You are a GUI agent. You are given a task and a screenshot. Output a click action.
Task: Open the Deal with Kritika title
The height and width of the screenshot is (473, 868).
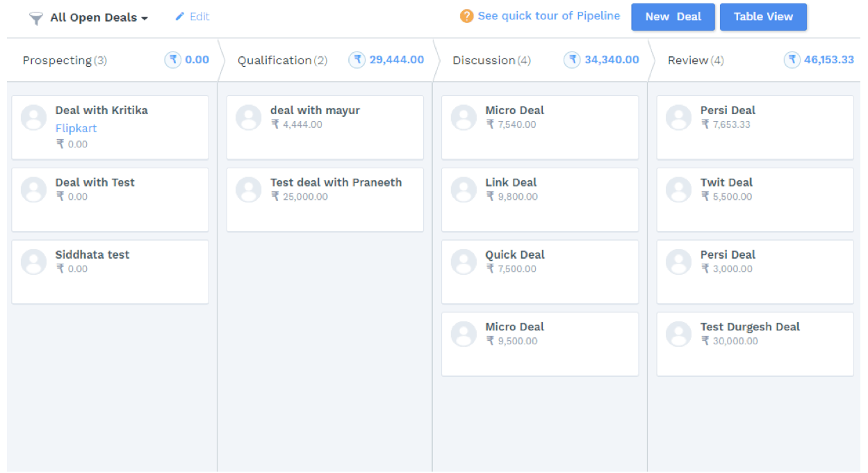[101, 110]
